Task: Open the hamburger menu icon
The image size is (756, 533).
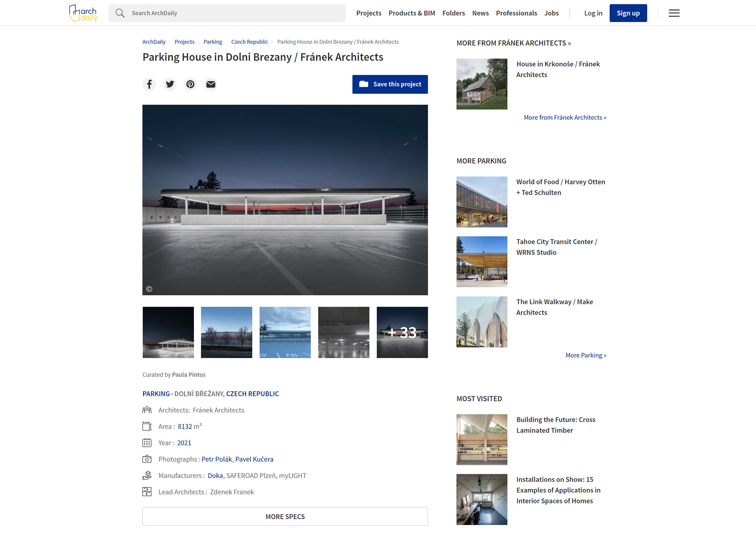Action: pyautogui.click(x=674, y=13)
